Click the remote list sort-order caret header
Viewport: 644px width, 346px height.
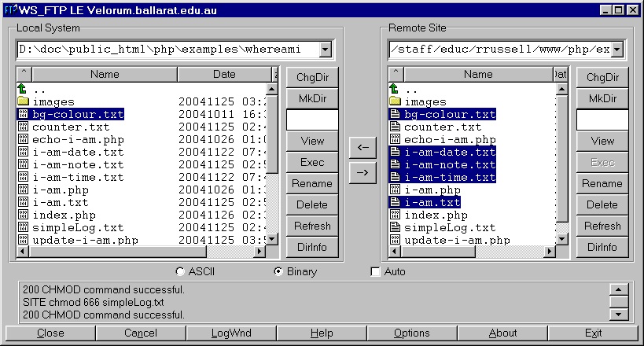pyautogui.click(x=396, y=74)
